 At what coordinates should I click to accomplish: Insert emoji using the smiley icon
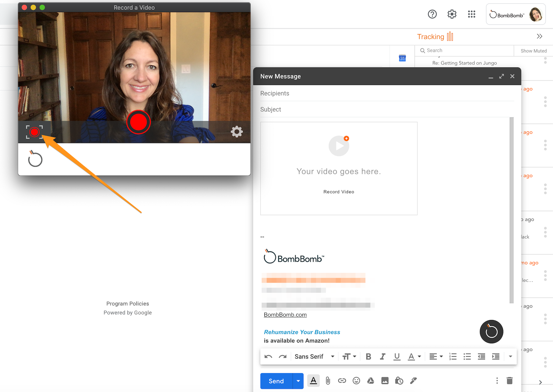(x=356, y=381)
